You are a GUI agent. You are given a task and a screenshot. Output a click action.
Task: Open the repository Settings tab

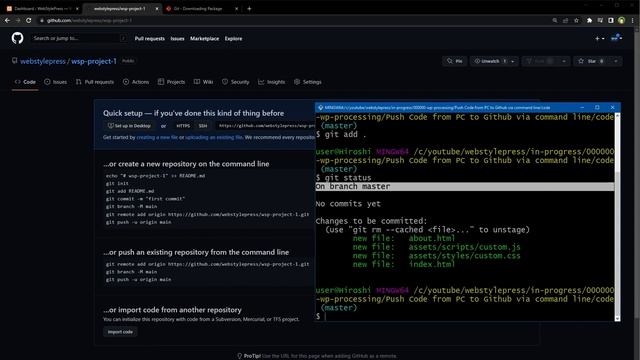click(x=308, y=82)
